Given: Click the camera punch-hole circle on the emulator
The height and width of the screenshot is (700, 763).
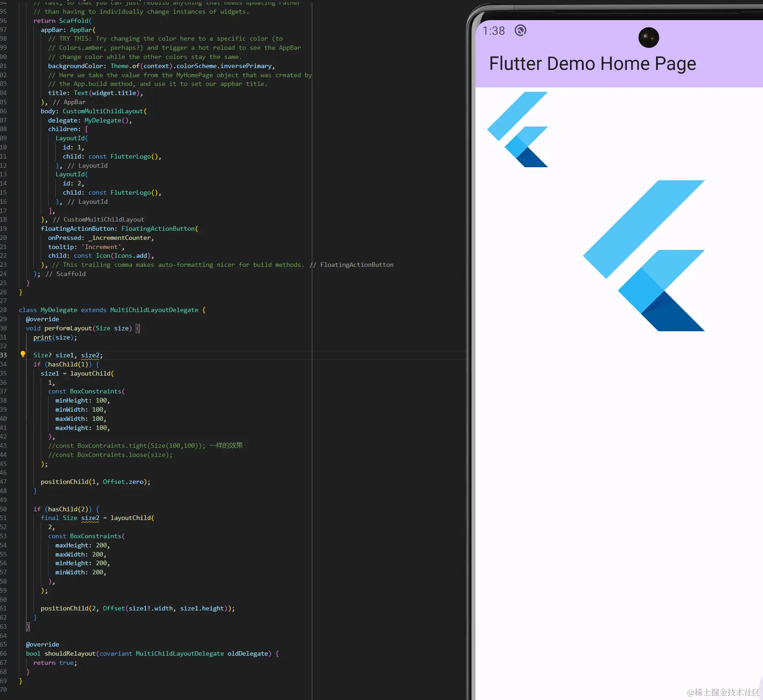Looking at the screenshot, I should 648,37.
